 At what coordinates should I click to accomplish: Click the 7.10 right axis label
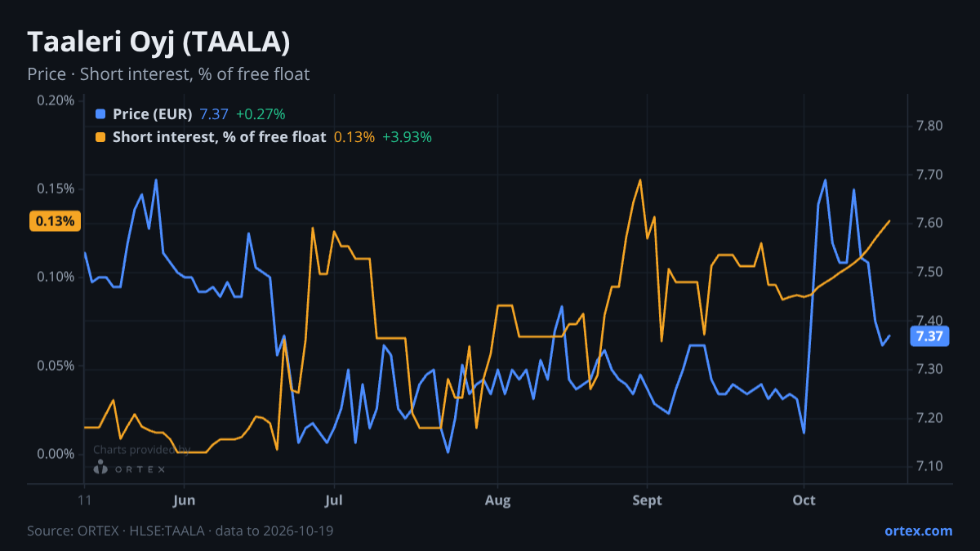[x=929, y=466]
